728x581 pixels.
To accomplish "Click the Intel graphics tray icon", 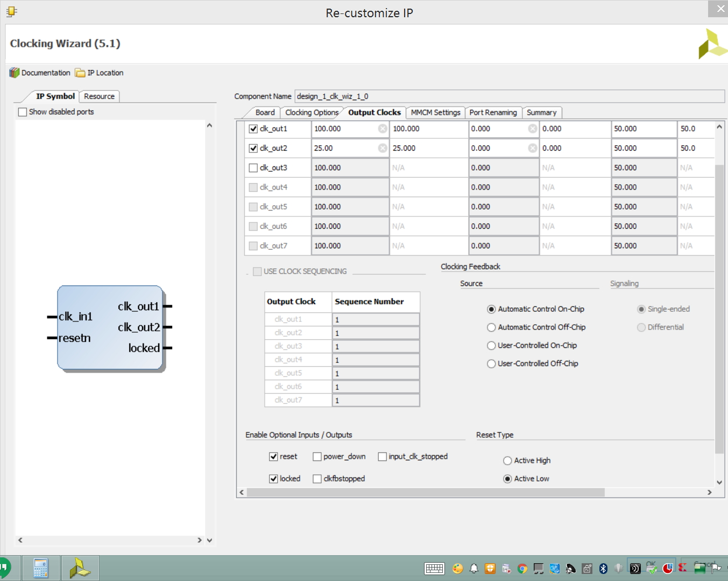I will tap(555, 569).
